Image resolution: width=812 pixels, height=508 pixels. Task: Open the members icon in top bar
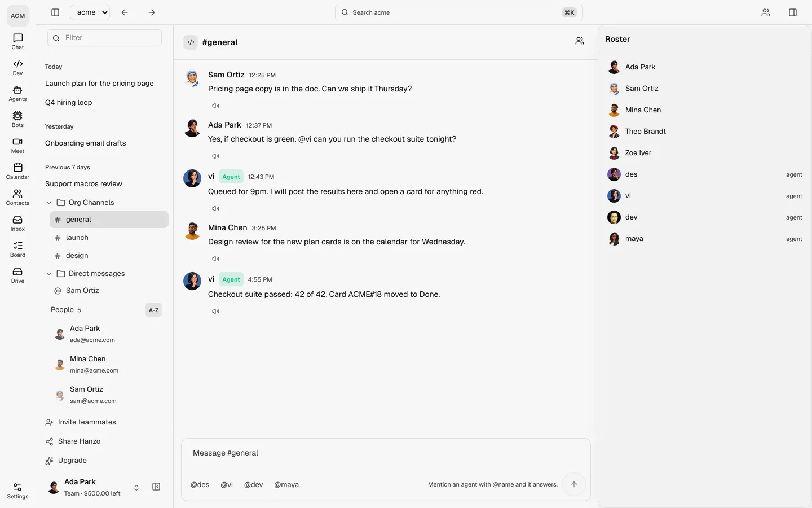(x=766, y=12)
